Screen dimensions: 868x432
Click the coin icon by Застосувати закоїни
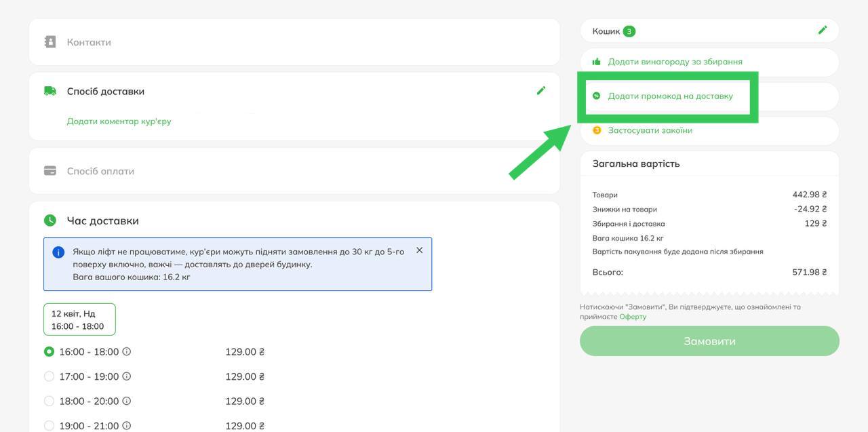click(x=597, y=130)
